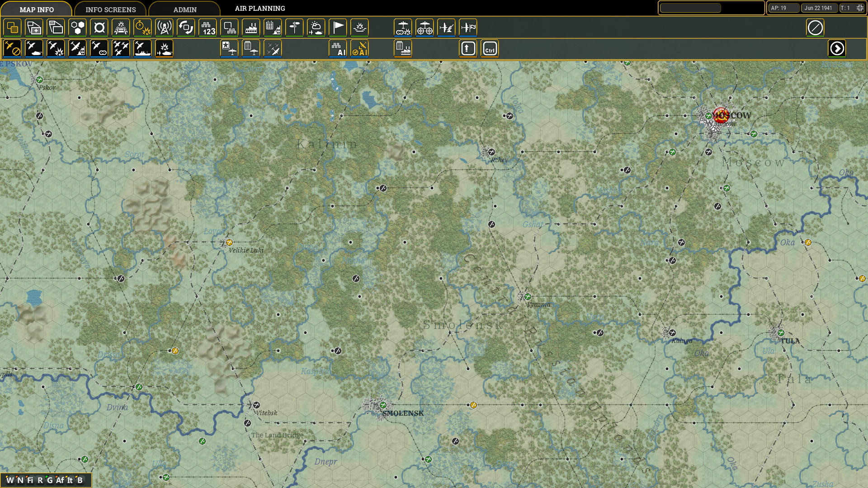Image resolution: width=868 pixels, height=488 pixels.
Task: Click the weather sun-cloud icon
Action: click(316, 28)
